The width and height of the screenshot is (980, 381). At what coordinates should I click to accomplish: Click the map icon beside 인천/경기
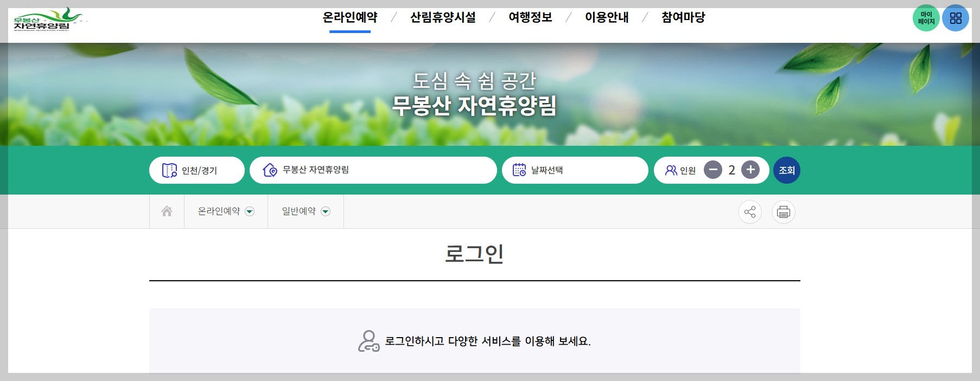[169, 170]
